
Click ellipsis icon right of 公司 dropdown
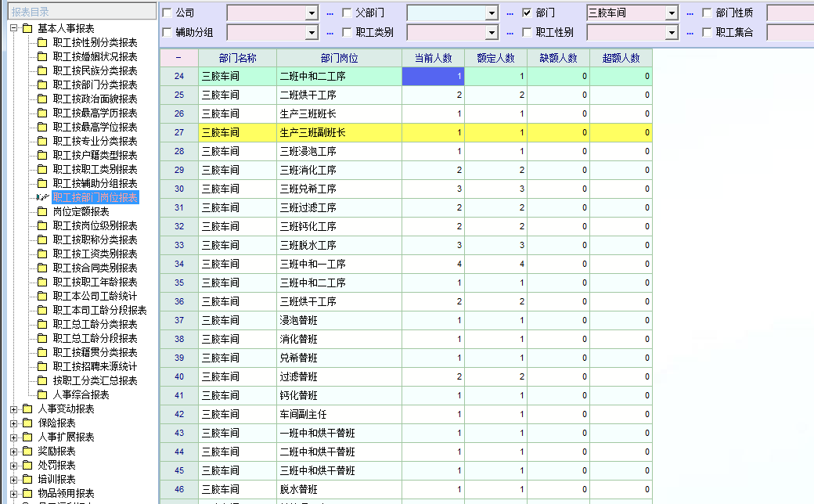[x=330, y=13]
